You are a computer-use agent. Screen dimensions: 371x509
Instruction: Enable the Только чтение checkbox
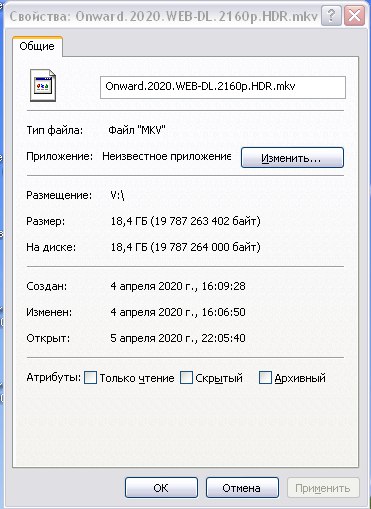click(90, 378)
